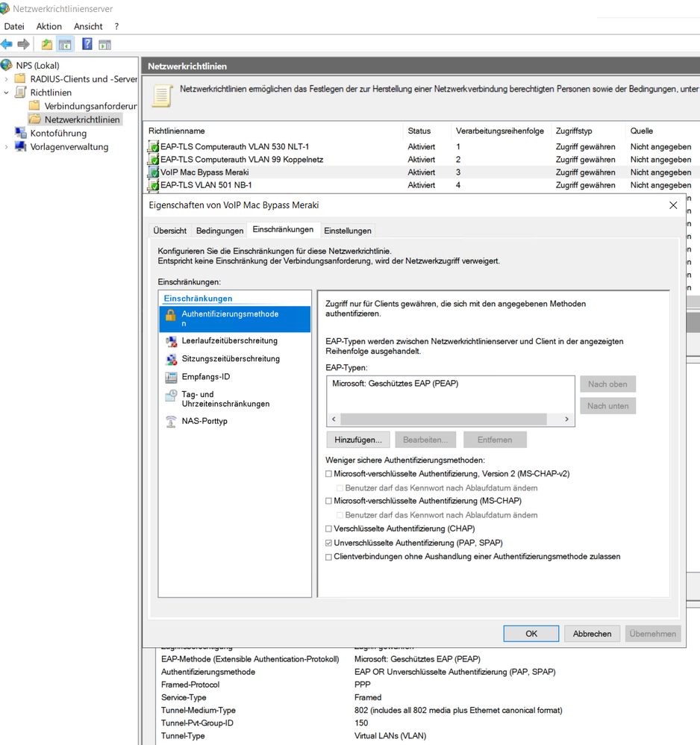Select Microsoft: Geschütztes EAP (PEAP) entry
700x745 pixels.
tap(395, 384)
